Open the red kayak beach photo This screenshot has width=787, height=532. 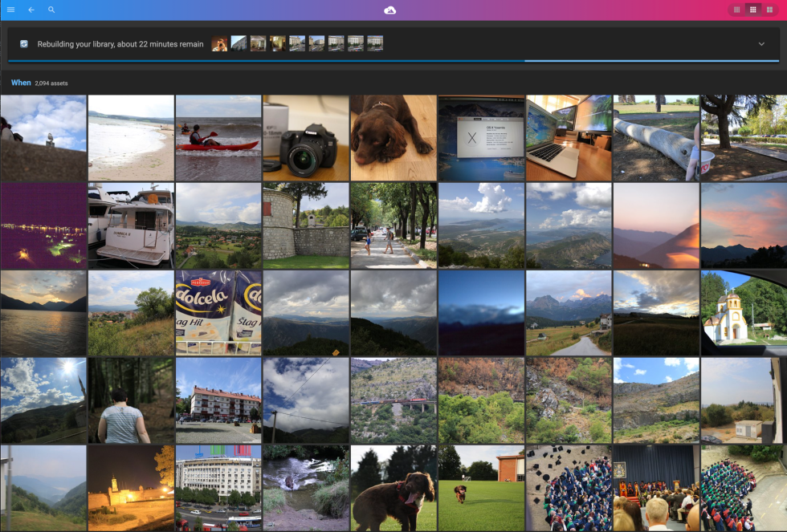[x=218, y=137]
